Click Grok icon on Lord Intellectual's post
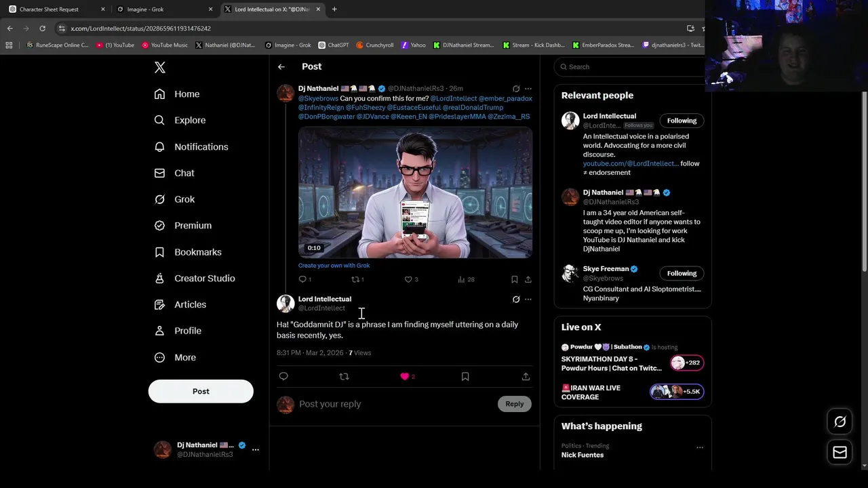868x488 pixels. pyautogui.click(x=516, y=299)
